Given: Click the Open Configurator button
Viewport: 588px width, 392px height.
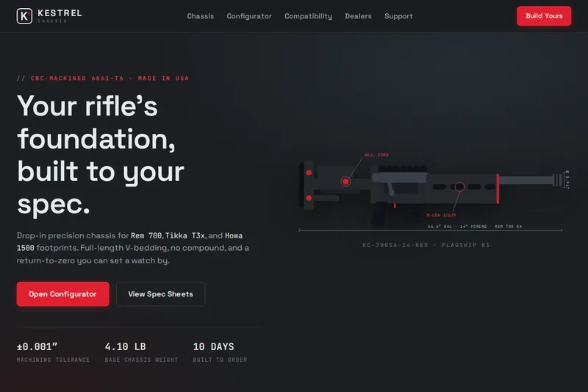Looking at the screenshot, I should 62,294.
